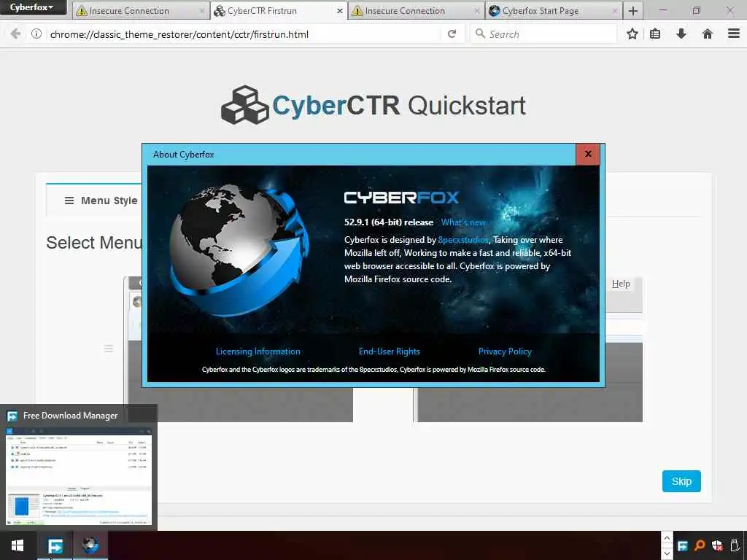Open the What's new link
Viewport: 747px width, 560px height.
(463, 222)
